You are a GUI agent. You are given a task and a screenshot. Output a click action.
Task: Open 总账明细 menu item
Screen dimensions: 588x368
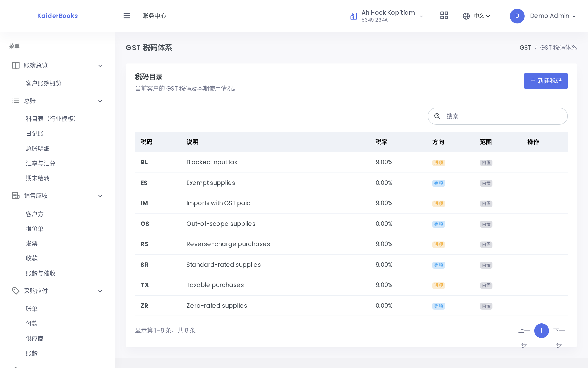(x=38, y=149)
